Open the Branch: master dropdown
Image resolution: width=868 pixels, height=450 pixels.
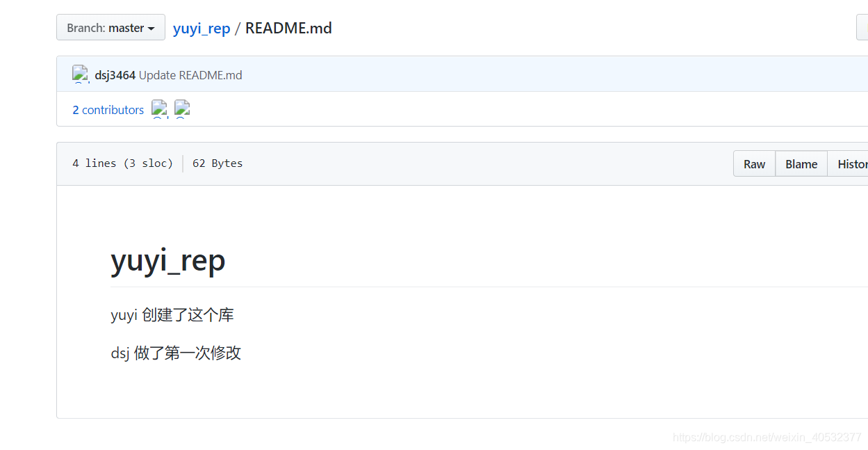click(x=110, y=27)
